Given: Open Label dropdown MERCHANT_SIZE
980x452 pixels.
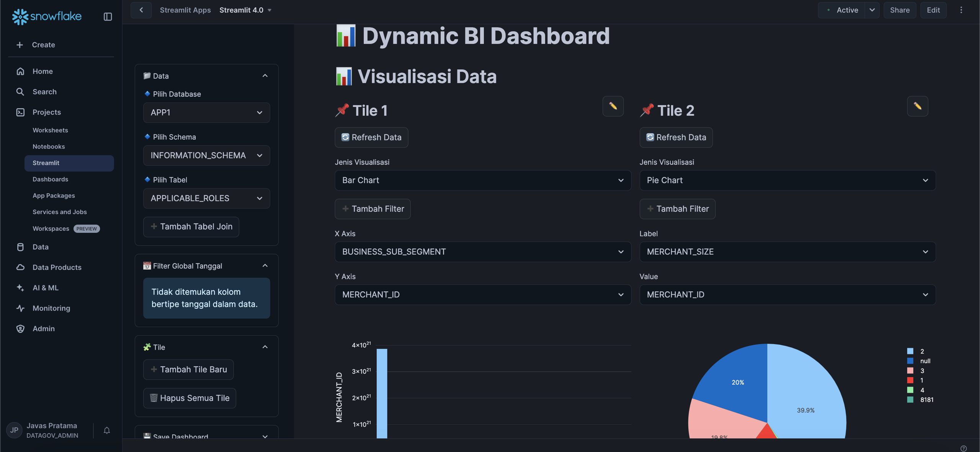Looking at the screenshot, I should click(x=787, y=252).
